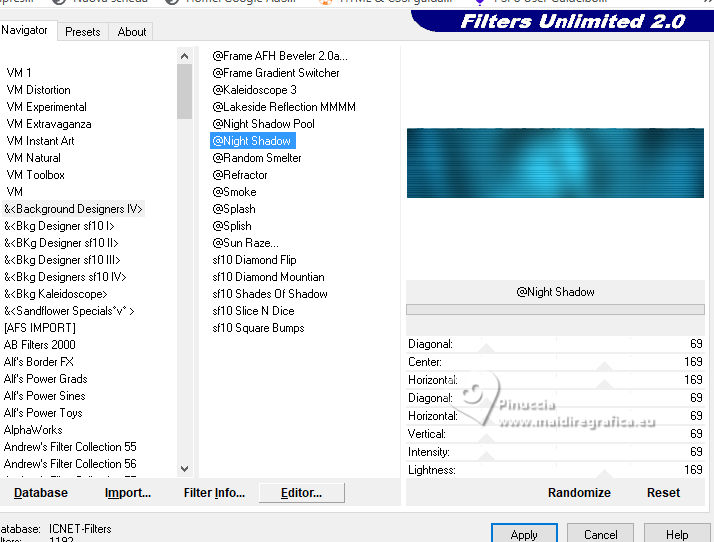Image resolution: width=714 pixels, height=542 pixels.
Task: Choose sf10 Slice N Dice filter
Action: [253, 311]
